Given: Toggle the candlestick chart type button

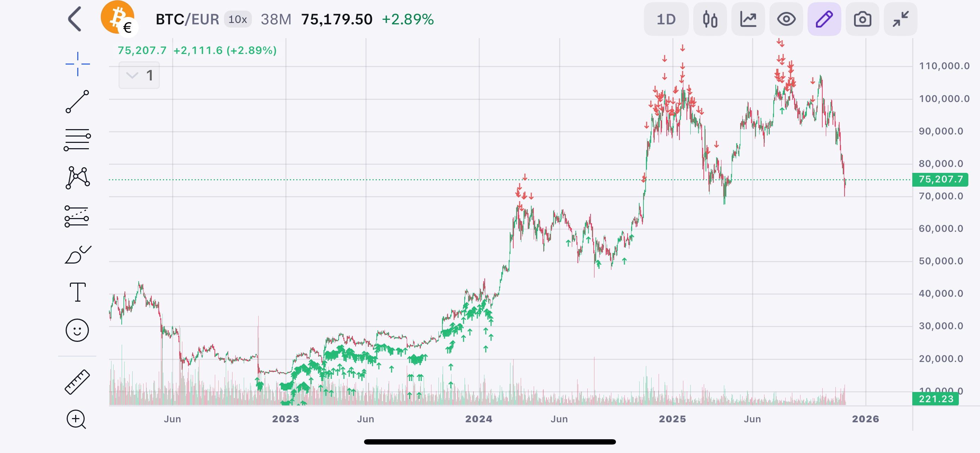Looking at the screenshot, I should pos(710,19).
